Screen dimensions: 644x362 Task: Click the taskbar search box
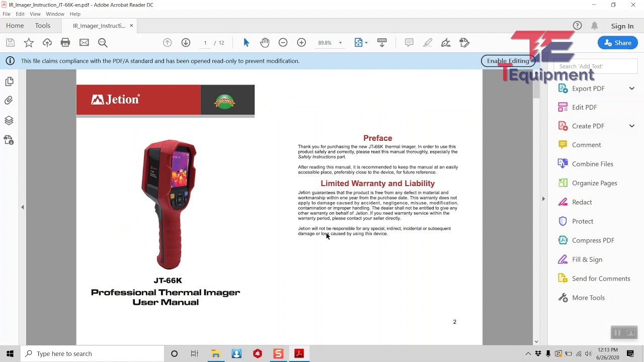tap(93, 353)
